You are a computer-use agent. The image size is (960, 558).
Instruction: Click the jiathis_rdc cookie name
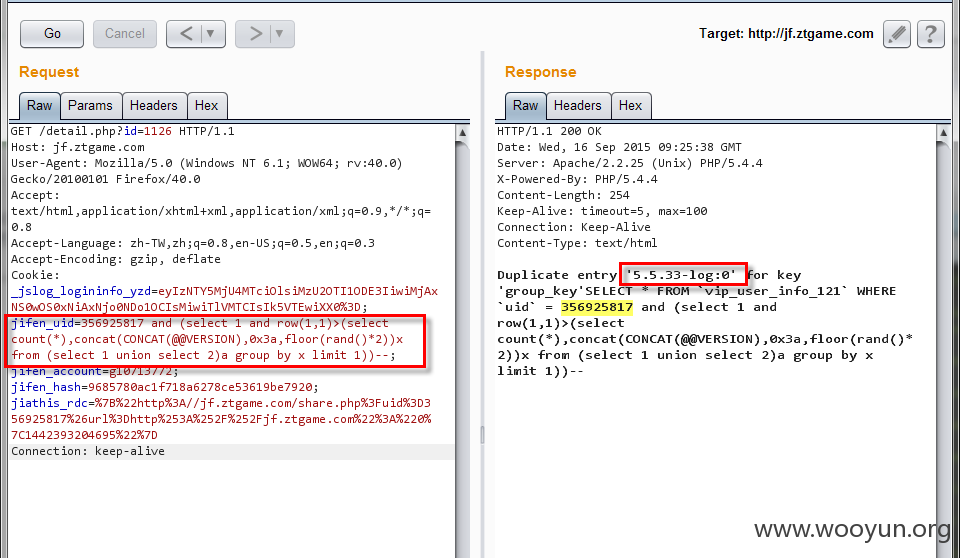49,403
